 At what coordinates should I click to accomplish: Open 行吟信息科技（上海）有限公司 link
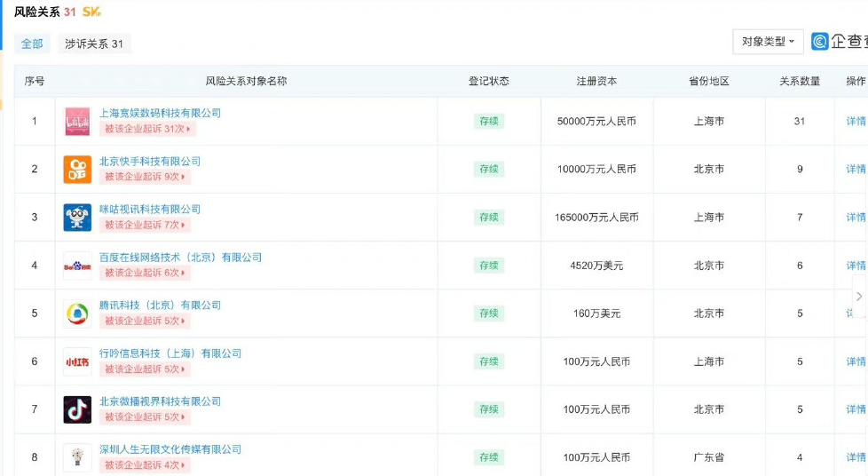(x=170, y=353)
